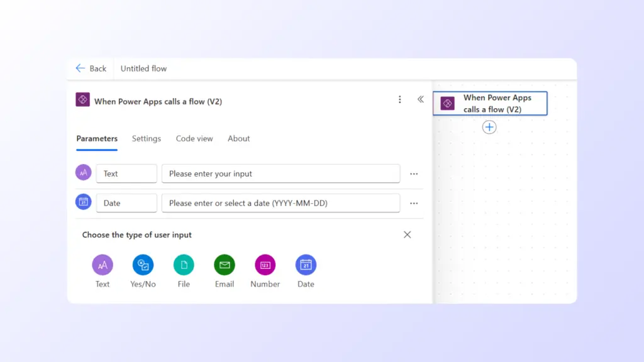Click the purple Text icon in parameter row
This screenshot has height=362, width=644.
click(84, 172)
